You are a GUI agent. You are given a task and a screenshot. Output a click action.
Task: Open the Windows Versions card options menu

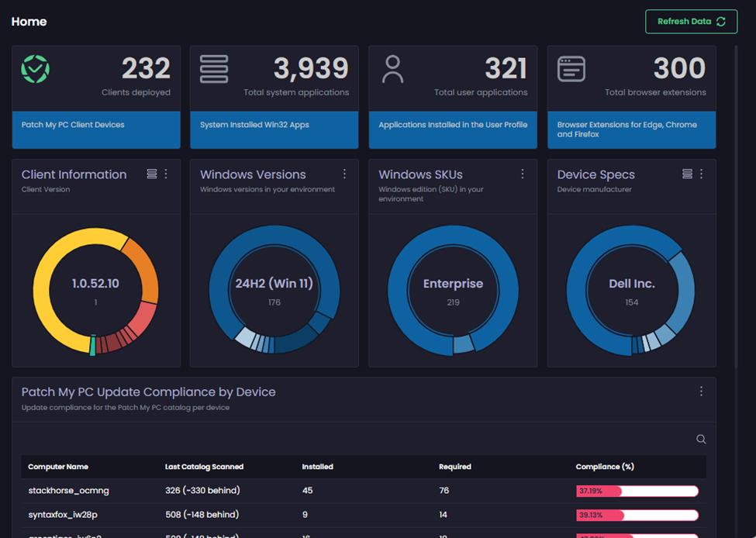(x=344, y=174)
